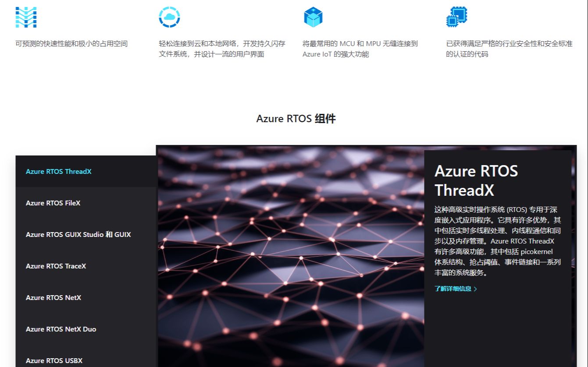Click the blue cube IoT icon
Image resolution: width=588 pixels, height=367 pixels.
click(x=313, y=17)
